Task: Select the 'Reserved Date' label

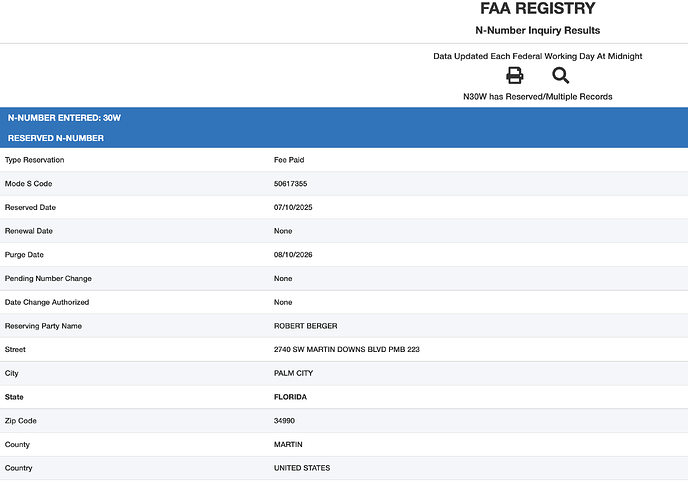Action: (x=30, y=207)
